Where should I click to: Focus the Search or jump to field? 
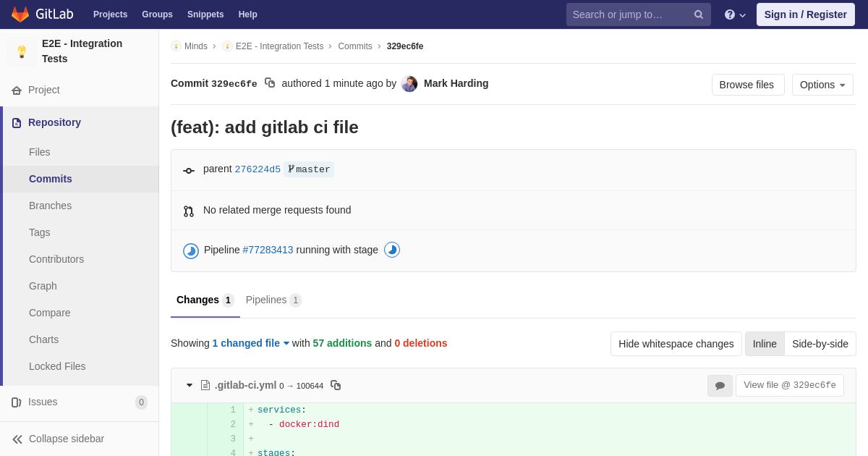pos(639,14)
